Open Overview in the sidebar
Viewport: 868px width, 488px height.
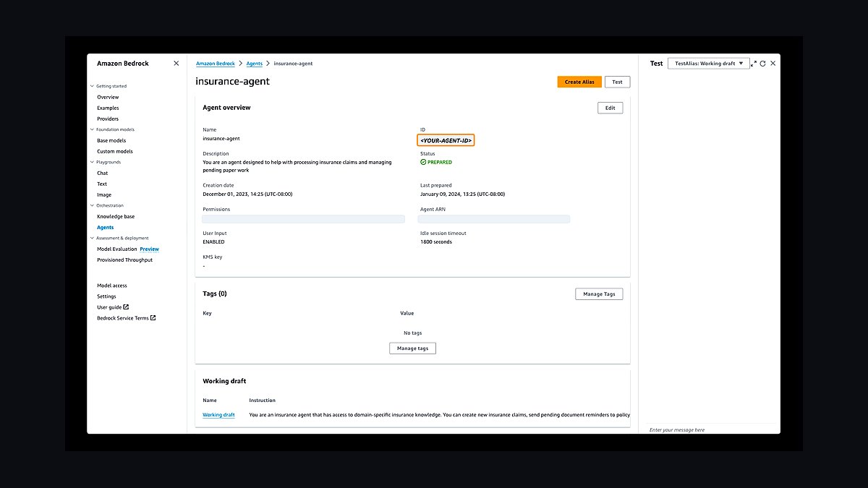point(108,97)
